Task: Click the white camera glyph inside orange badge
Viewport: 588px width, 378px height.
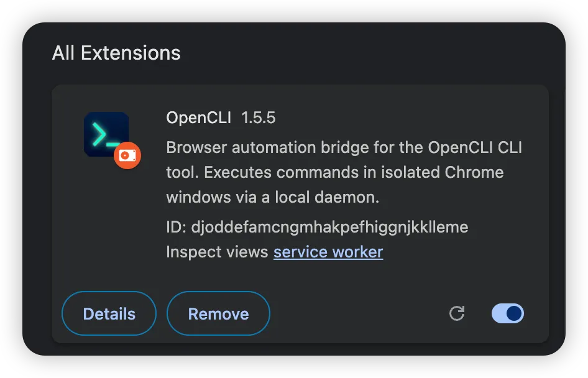Action: (127, 155)
